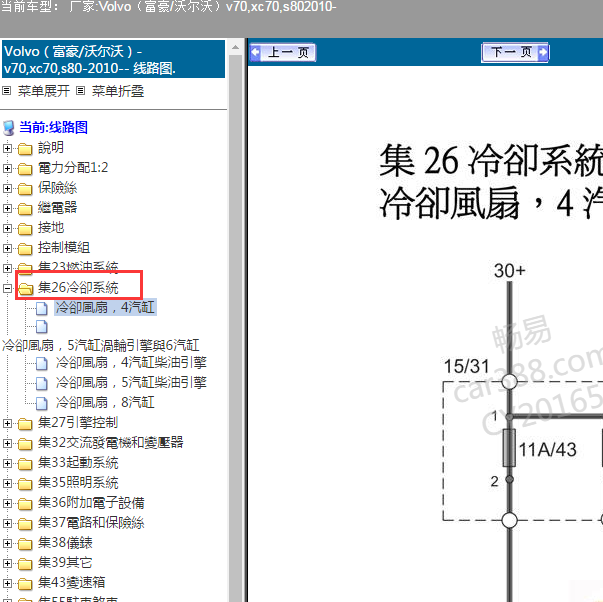The height and width of the screenshot is (602, 603).
Task: Open 冷卻風扇，5汽缸渦輪引擎與6汽缸 diagram
Action: (x=101, y=345)
